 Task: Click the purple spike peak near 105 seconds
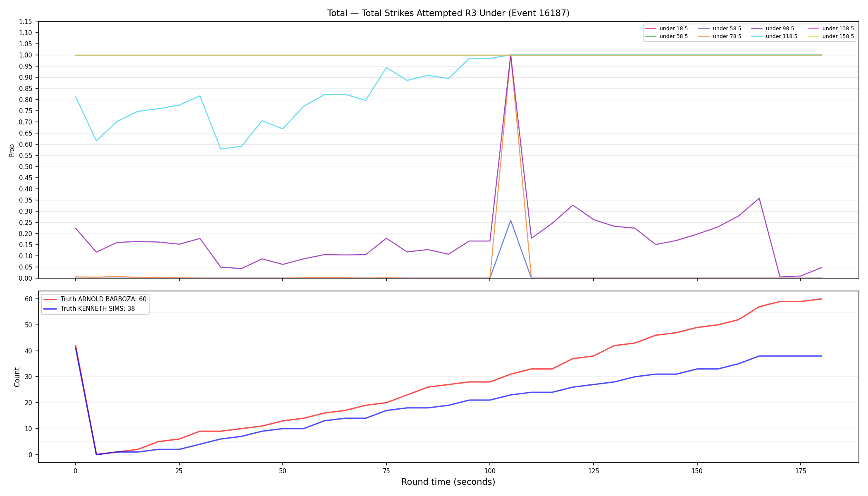click(510, 55)
